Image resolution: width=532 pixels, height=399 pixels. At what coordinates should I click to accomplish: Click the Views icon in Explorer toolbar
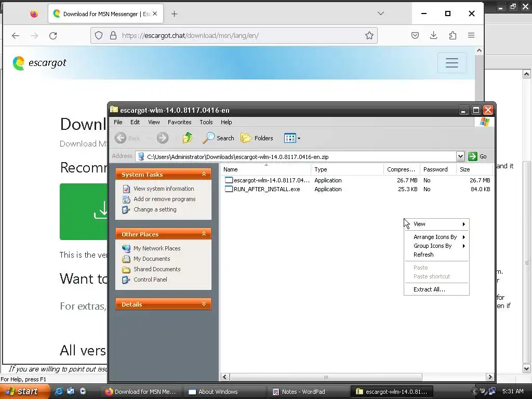290,138
